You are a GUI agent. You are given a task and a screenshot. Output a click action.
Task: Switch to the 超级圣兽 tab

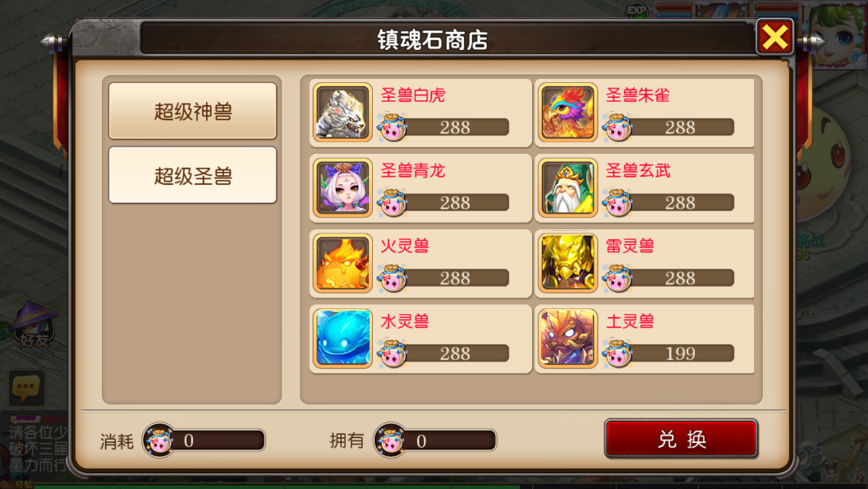pyautogui.click(x=193, y=176)
